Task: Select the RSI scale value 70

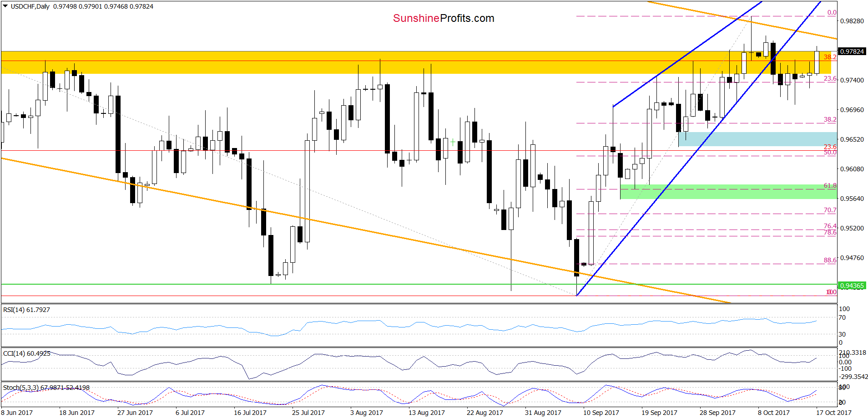Action: point(842,317)
